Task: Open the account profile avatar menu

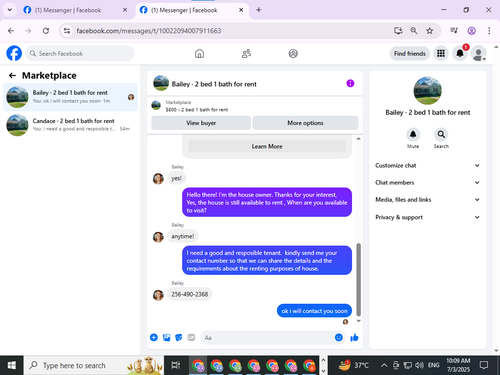Action: 478,53
